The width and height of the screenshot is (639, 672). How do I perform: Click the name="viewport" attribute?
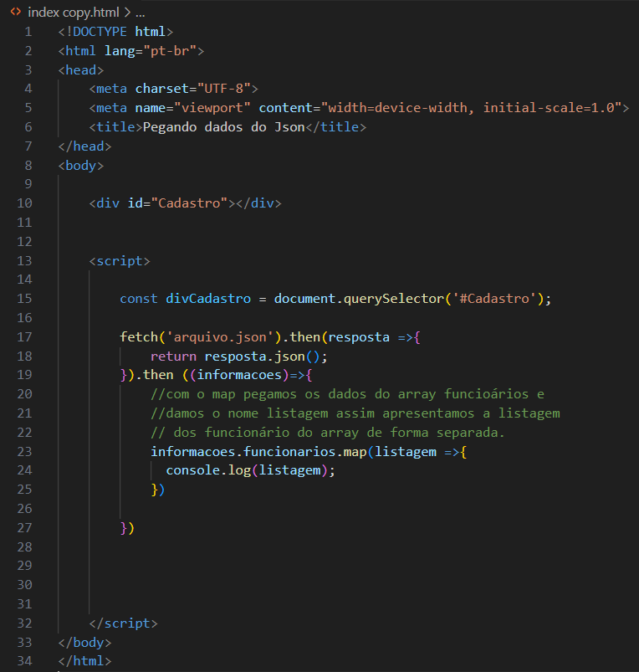(192, 108)
